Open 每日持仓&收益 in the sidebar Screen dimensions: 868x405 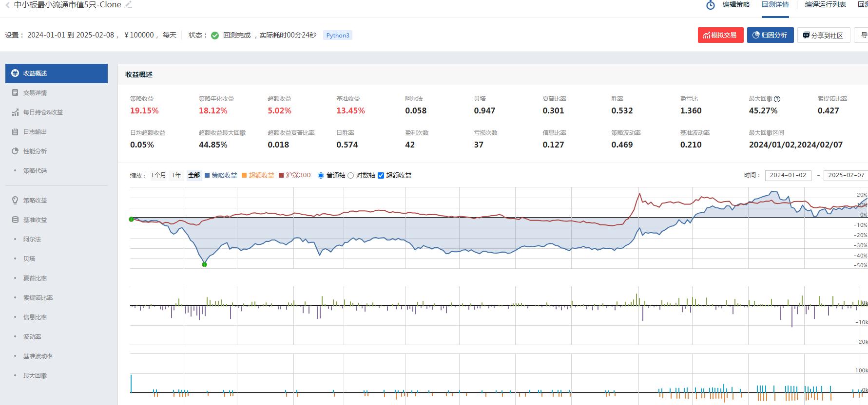(x=43, y=112)
